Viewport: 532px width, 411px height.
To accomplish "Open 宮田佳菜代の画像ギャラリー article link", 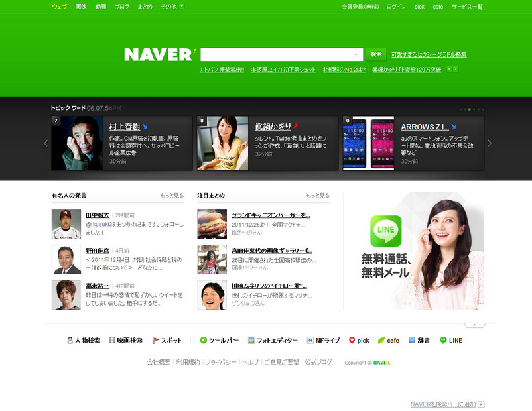I will (x=272, y=251).
